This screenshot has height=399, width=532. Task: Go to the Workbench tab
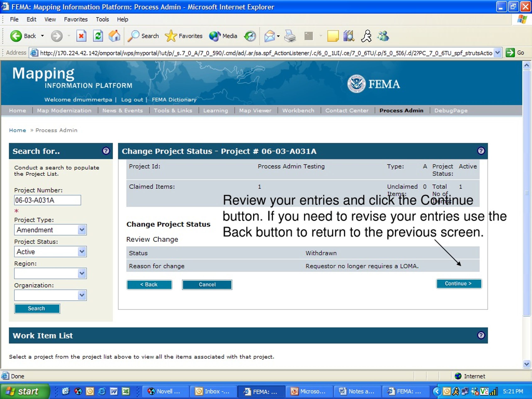coord(298,110)
